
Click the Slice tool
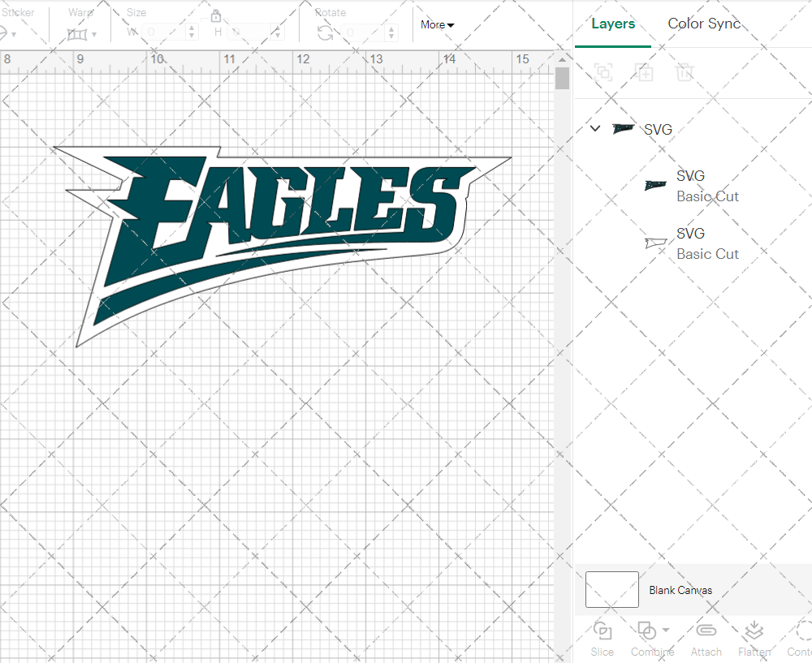pyautogui.click(x=603, y=639)
